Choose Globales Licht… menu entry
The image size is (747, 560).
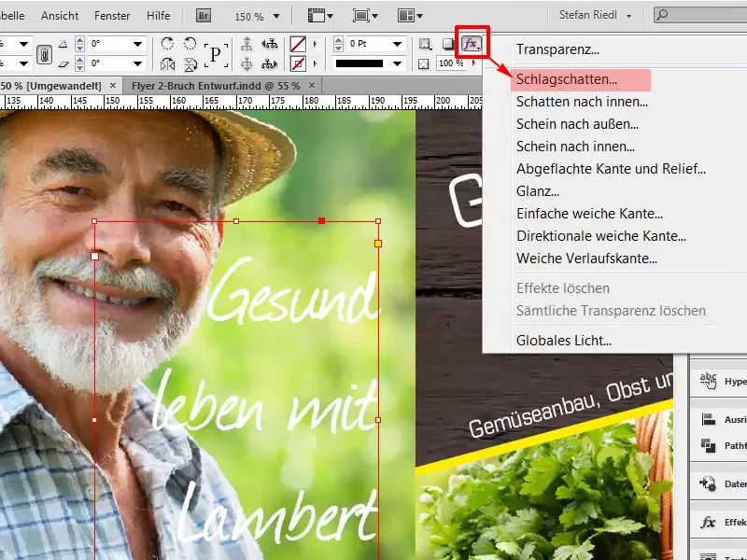coord(564,341)
